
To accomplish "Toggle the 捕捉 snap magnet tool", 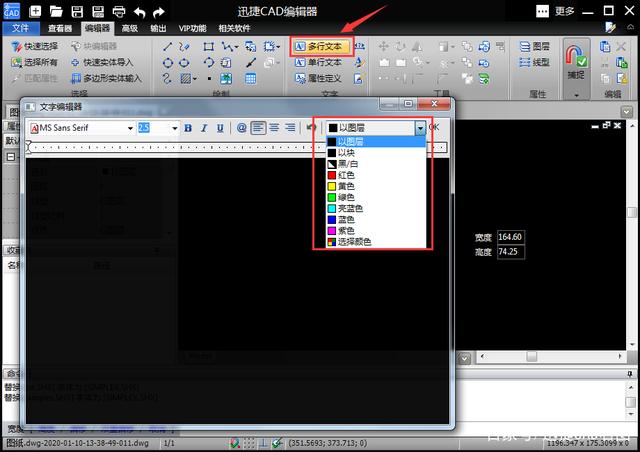I will point(576,62).
